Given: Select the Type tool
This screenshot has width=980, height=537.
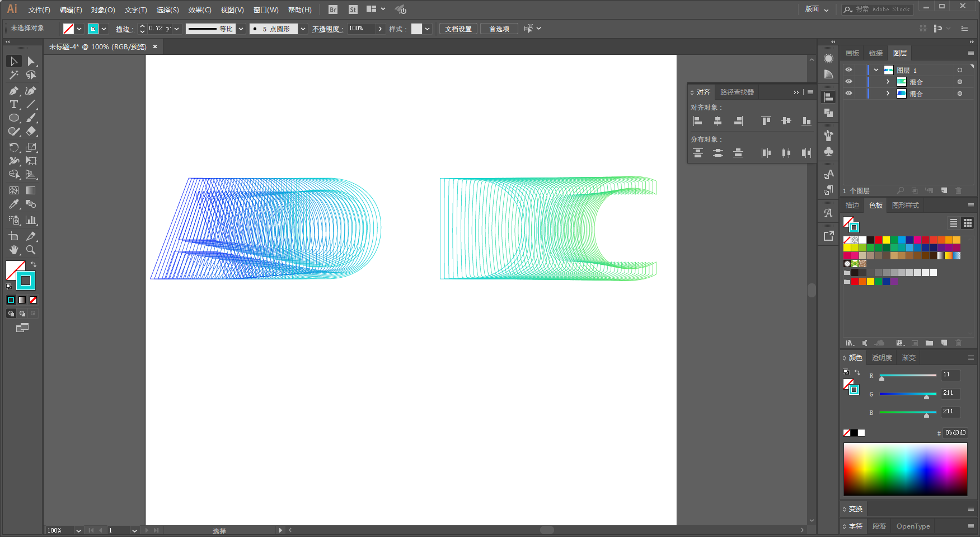Looking at the screenshot, I should (14, 105).
